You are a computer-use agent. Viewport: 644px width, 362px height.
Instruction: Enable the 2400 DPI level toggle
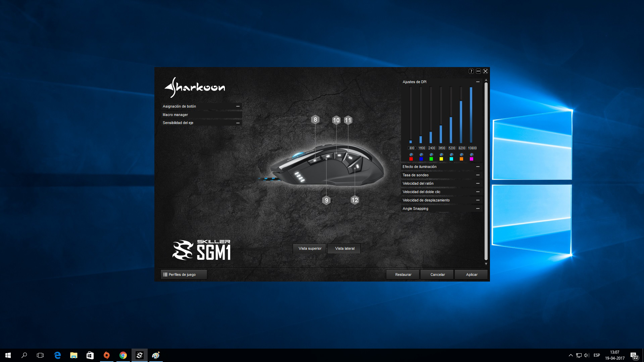click(x=431, y=155)
